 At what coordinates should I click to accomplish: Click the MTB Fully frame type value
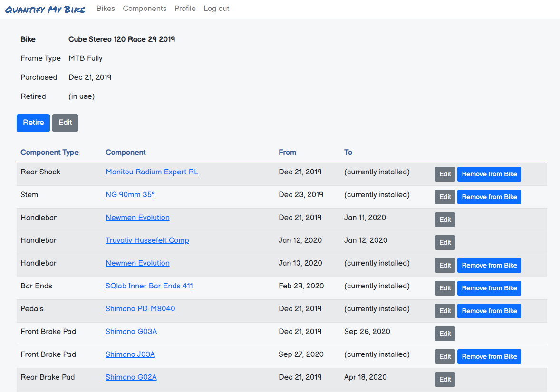pos(86,58)
